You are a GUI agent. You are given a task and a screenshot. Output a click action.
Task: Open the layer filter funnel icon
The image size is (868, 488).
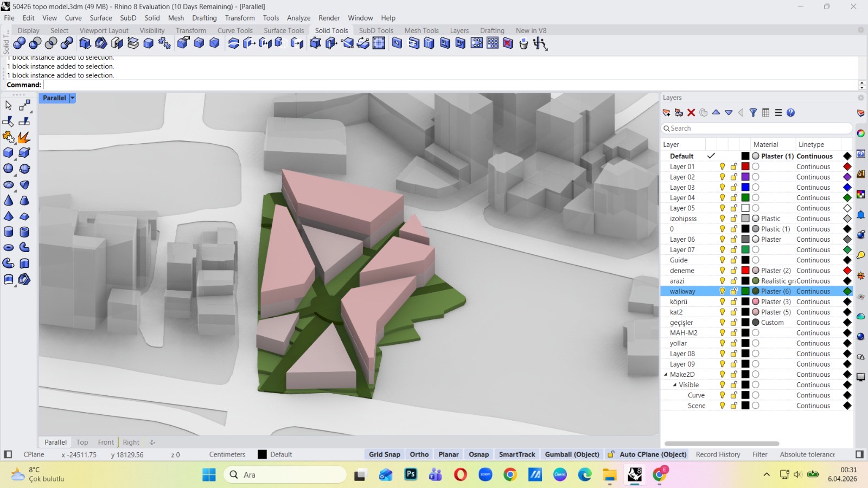pos(753,113)
